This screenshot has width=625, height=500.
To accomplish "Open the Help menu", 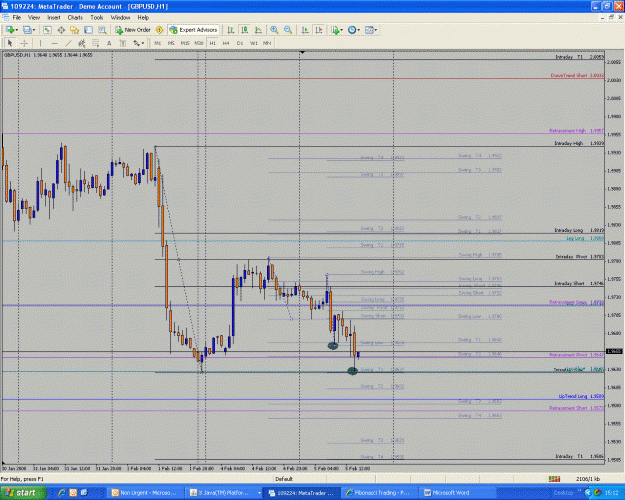I will pos(143,18).
